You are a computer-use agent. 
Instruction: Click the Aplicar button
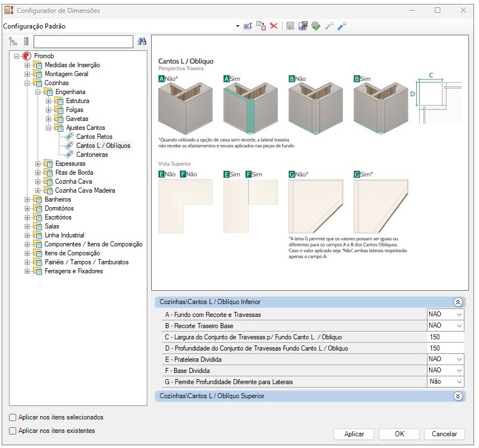point(354,434)
